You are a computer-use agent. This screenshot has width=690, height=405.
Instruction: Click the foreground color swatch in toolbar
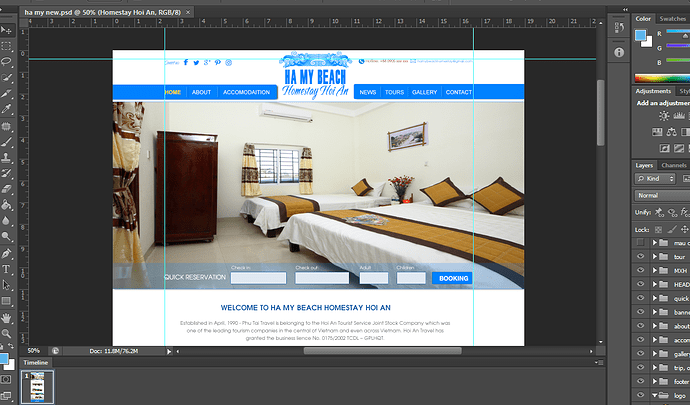click(5, 356)
